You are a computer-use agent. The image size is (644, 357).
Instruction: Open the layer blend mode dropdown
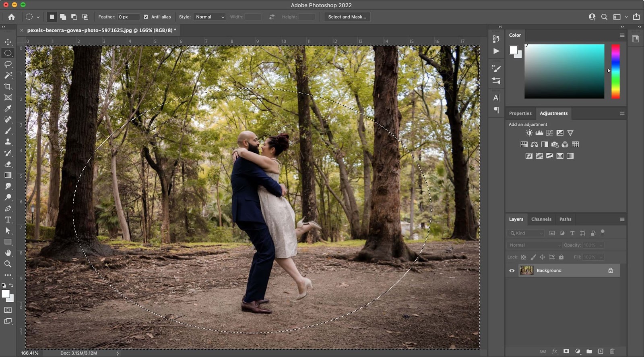pyautogui.click(x=534, y=245)
